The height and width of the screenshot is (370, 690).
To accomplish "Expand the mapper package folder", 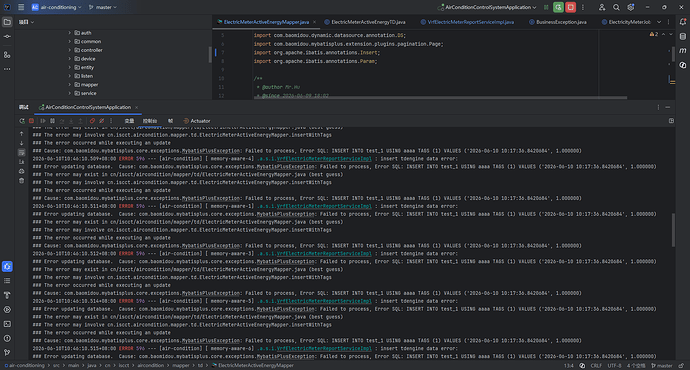I will pos(70,84).
